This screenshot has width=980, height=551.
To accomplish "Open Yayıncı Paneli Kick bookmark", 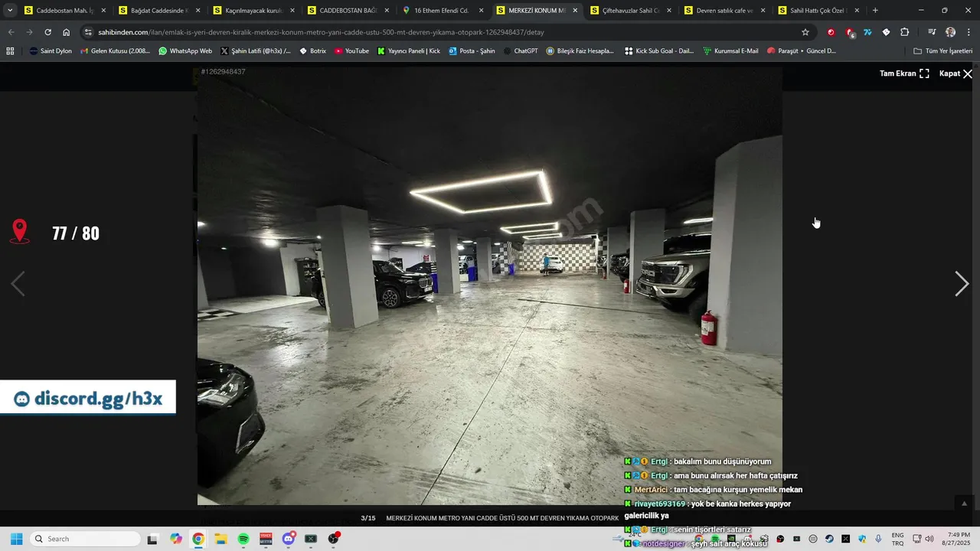I will click(409, 51).
